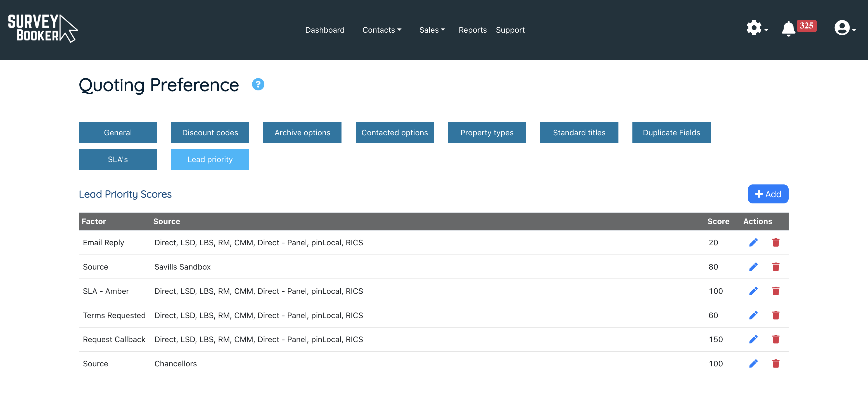Viewport: 868px width, 418px height.
Task: Expand the Sales dropdown menu
Action: (x=432, y=30)
